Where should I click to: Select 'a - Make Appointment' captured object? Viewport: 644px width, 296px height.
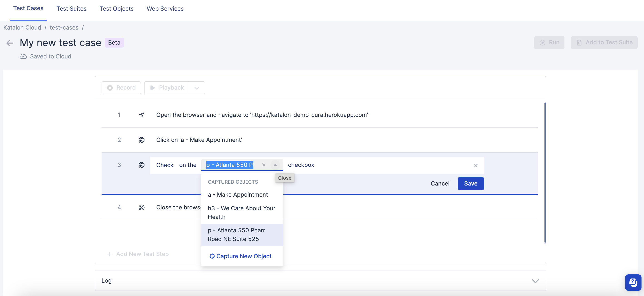(242, 195)
